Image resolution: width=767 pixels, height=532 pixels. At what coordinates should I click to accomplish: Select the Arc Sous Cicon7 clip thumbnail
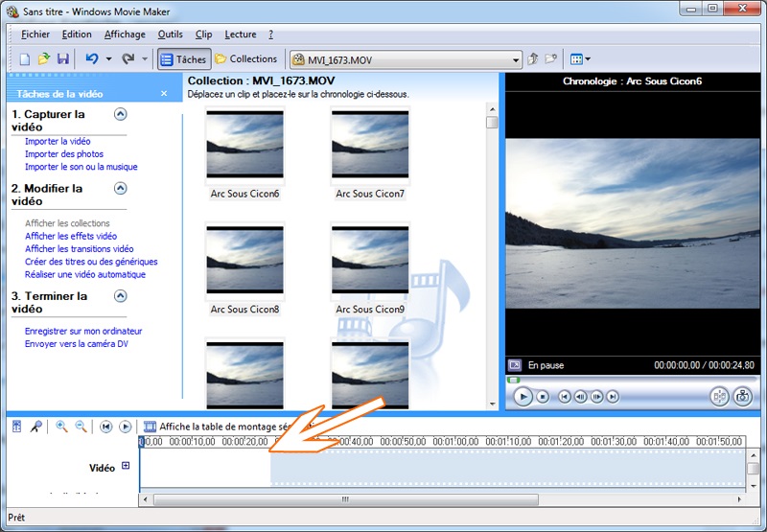click(370, 146)
